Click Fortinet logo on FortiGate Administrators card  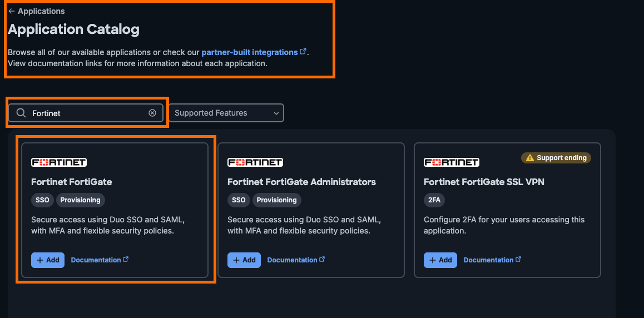pos(255,162)
